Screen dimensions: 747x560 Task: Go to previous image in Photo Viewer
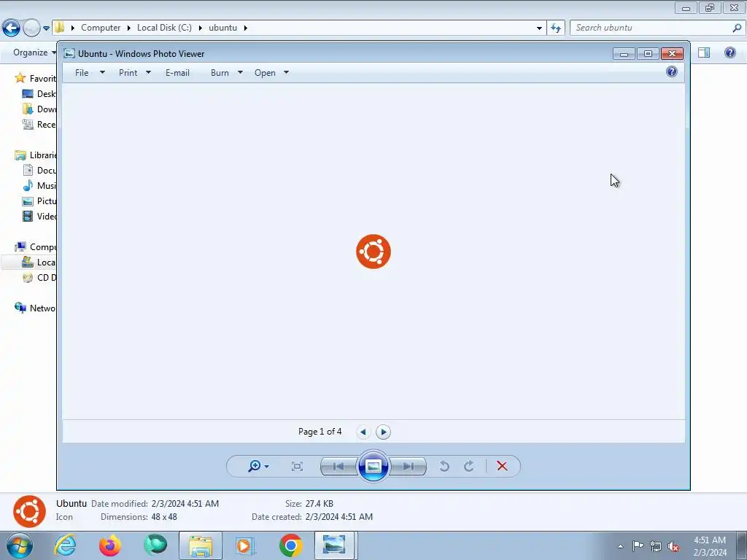(338, 466)
